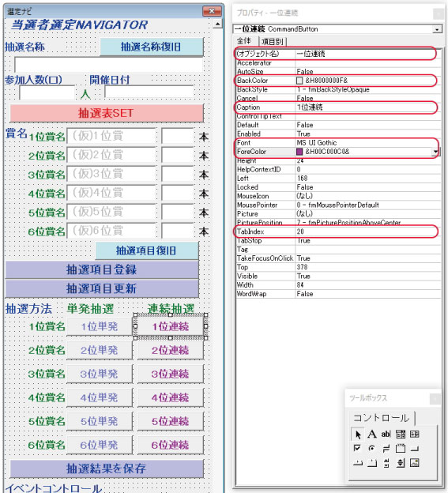Select the 5位単発 button
The image size is (448, 493).
click(100, 421)
